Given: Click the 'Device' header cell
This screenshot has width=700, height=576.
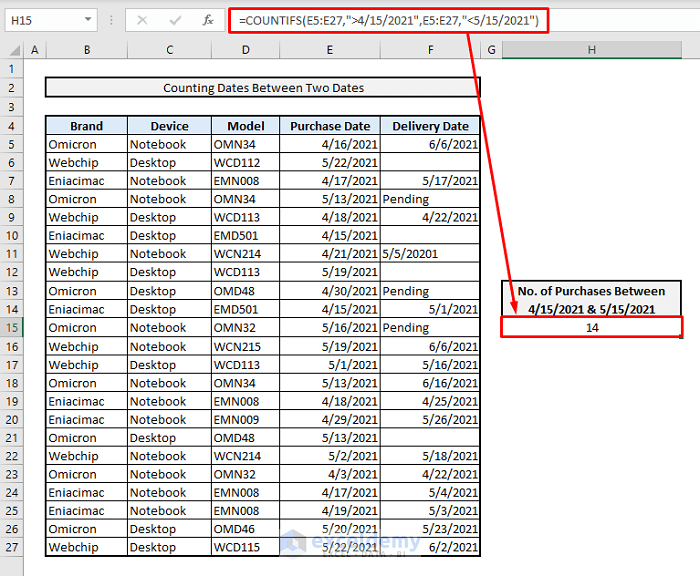Looking at the screenshot, I should click(x=169, y=126).
